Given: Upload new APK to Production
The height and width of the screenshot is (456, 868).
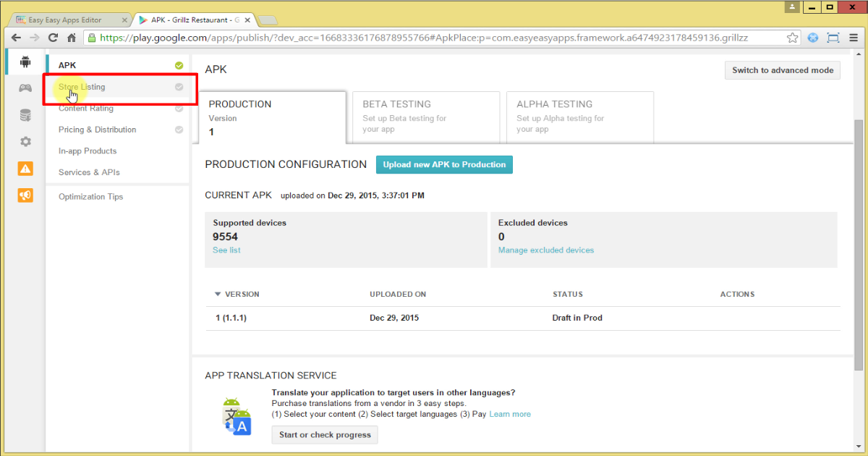Looking at the screenshot, I should point(444,164).
